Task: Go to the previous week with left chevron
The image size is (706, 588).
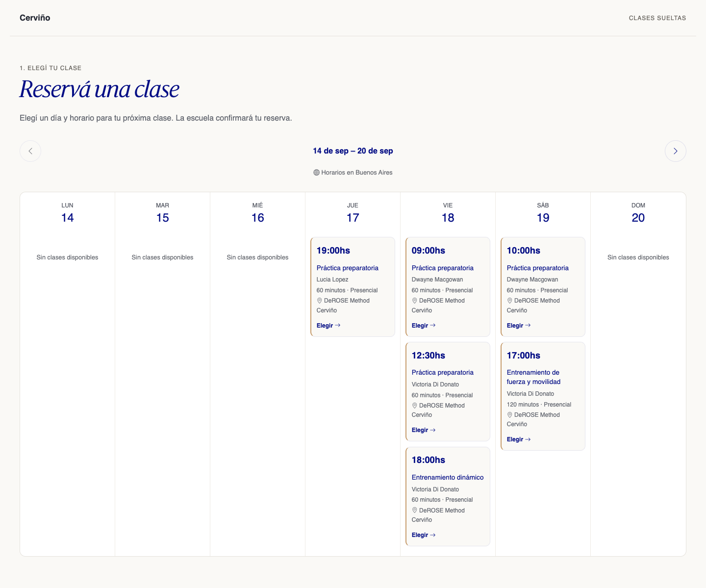Action: (30, 151)
